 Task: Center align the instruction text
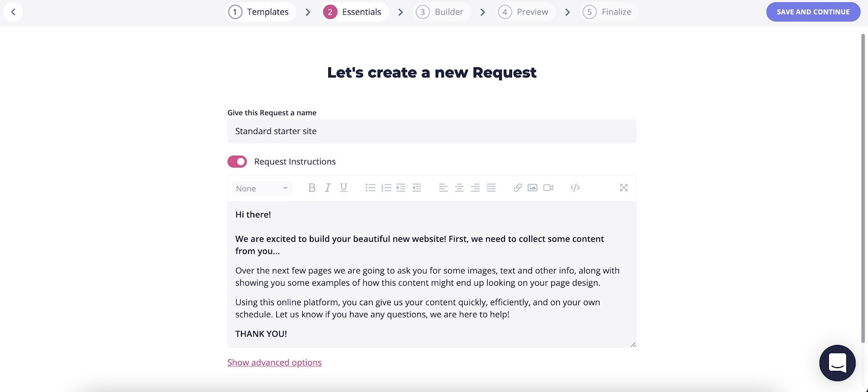point(459,188)
